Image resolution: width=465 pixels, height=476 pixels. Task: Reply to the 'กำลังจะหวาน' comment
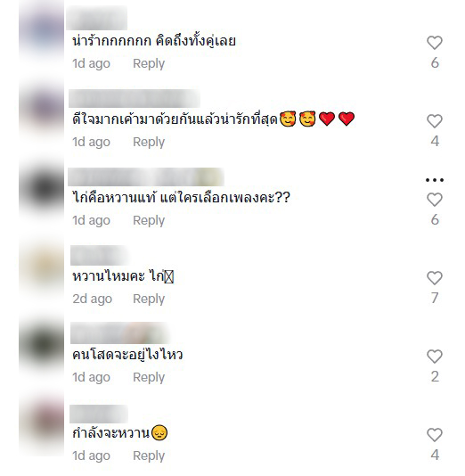click(149, 455)
